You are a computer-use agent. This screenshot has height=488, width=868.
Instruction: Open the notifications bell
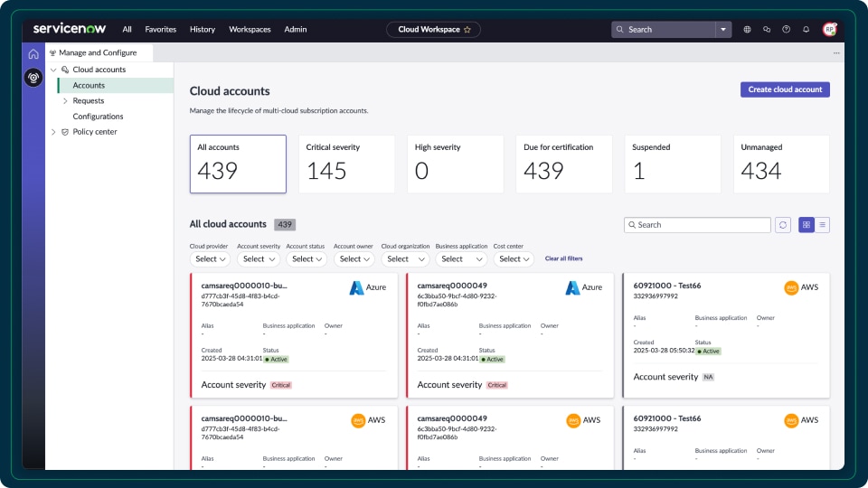806,30
